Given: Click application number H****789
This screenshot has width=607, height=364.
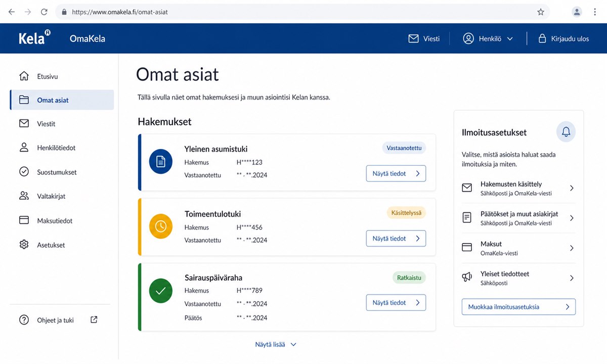Looking at the screenshot, I should pyautogui.click(x=249, y=290).
